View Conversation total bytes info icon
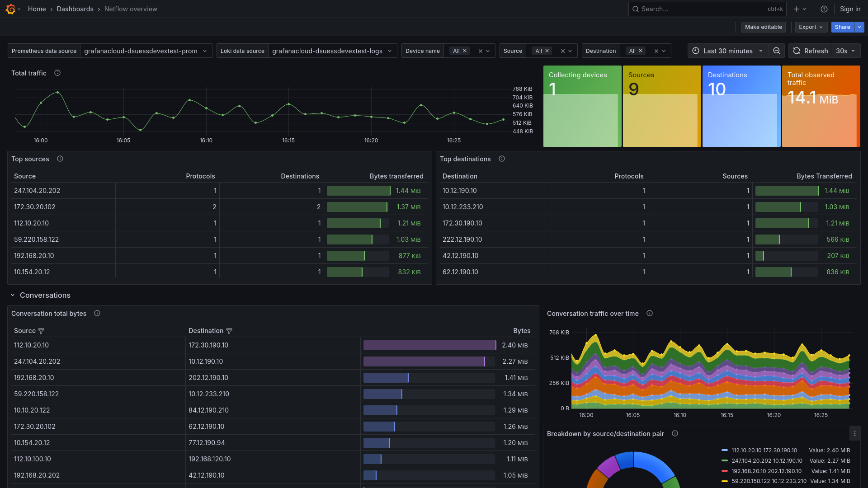 pyautogui.click(x=97, y=313)
